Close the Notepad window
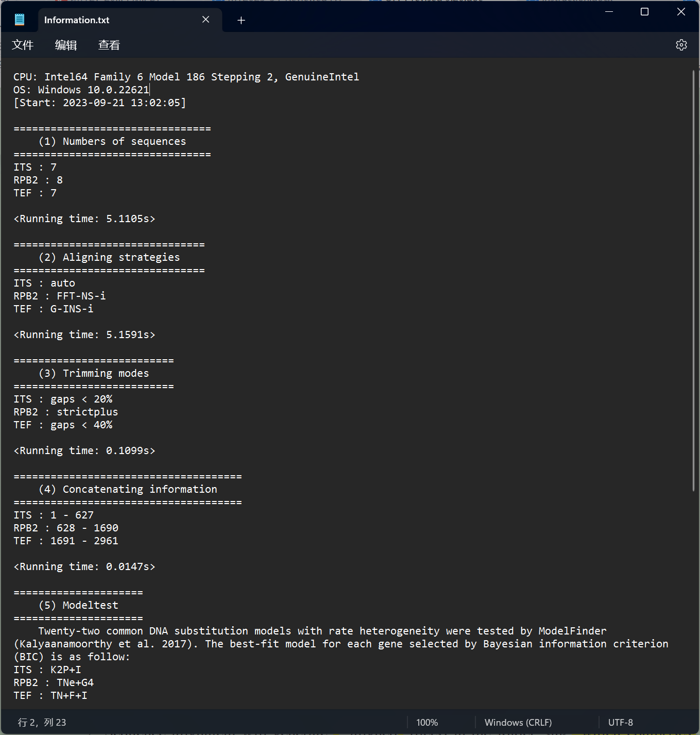 [680, 11]
